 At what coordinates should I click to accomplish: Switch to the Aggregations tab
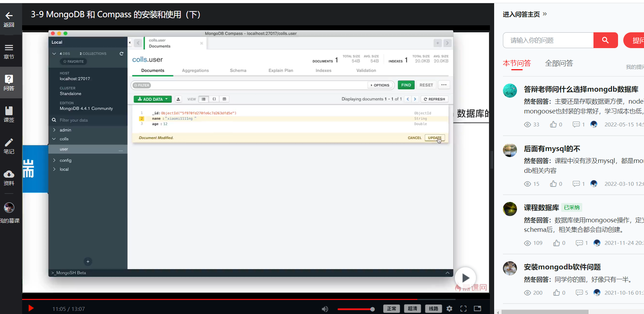pyautogui.click(x=195, y=71)
